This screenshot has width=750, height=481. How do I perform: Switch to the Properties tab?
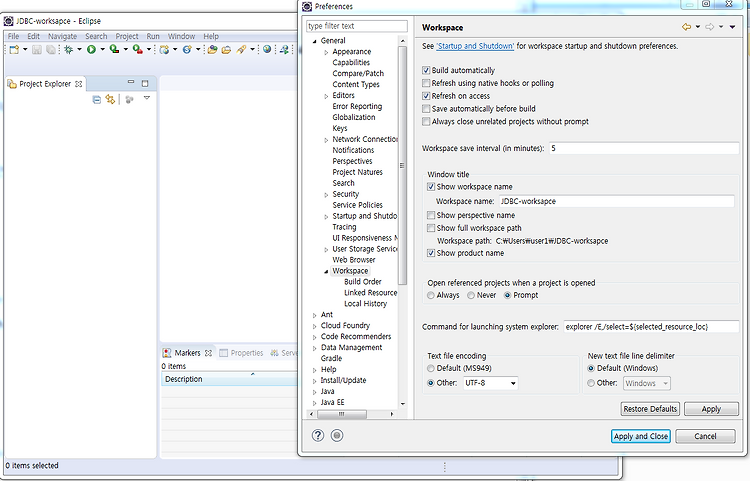click(x=242, y=353)
